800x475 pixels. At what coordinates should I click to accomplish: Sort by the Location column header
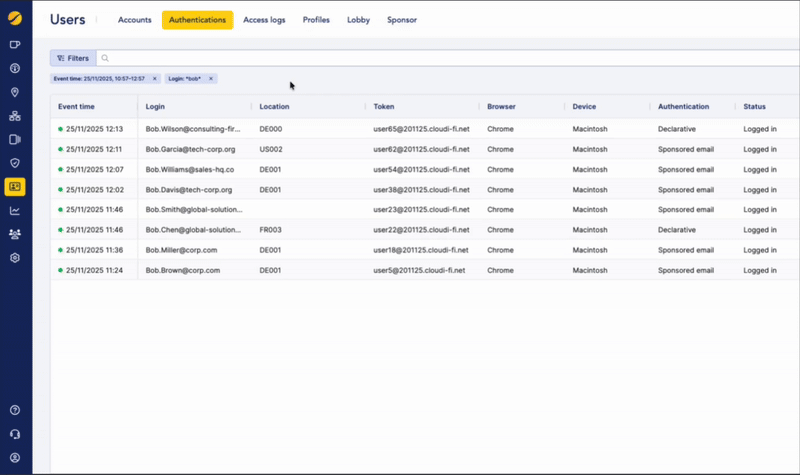(274, 107)
